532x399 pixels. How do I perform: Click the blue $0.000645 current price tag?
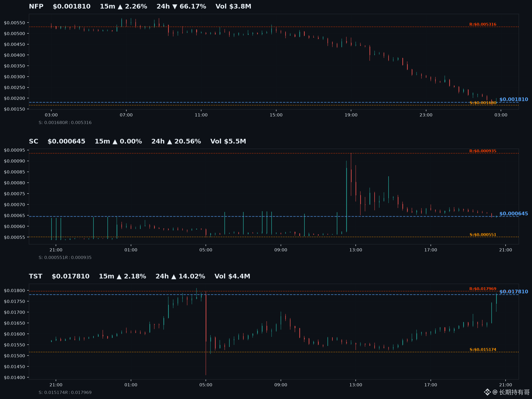tap(514, 214)
